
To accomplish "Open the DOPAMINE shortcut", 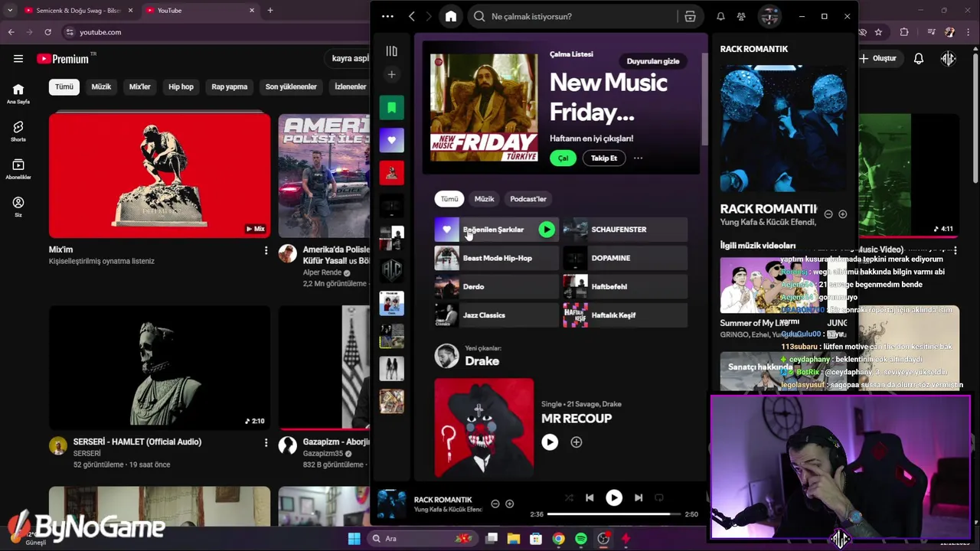I will coord(626,258).
